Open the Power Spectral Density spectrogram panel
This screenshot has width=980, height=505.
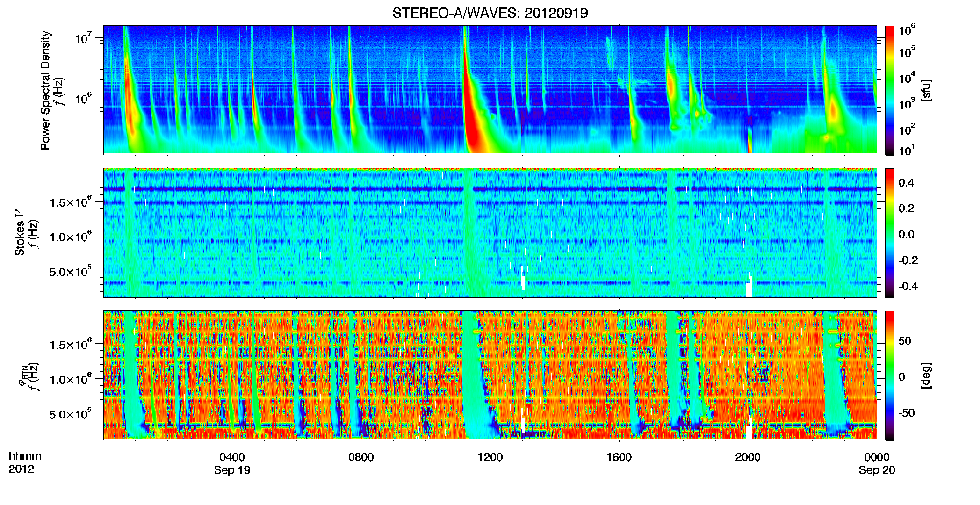click(490, 89)
